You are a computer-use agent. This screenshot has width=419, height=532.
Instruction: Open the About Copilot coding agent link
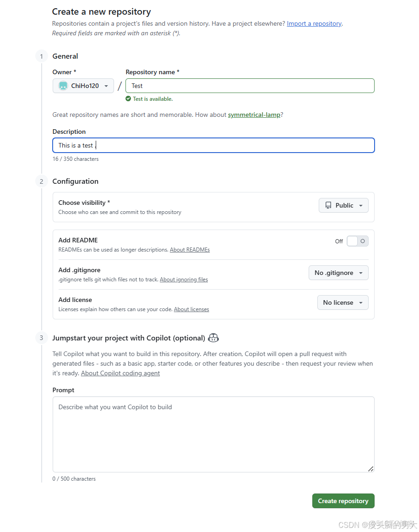120,373
